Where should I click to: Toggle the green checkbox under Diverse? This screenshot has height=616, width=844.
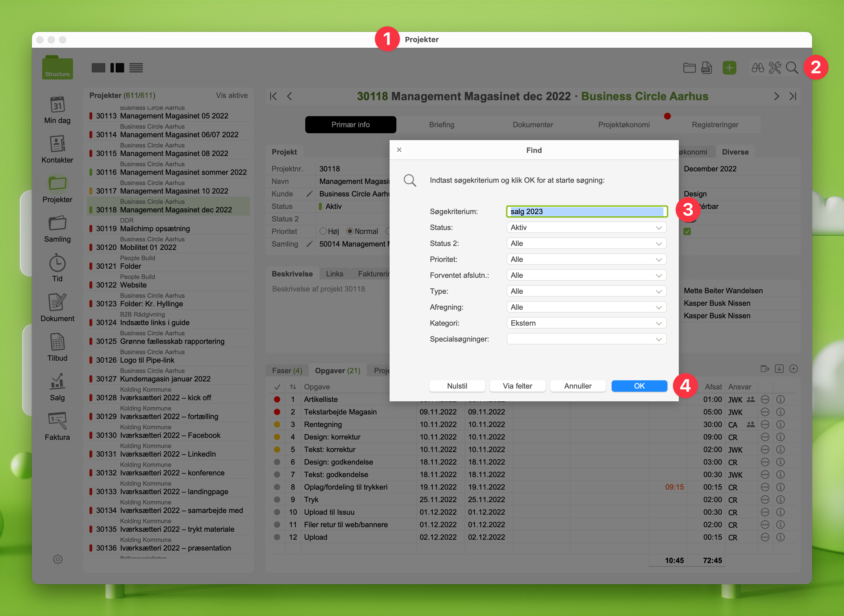pyautogui.click(x=687, y=231)
